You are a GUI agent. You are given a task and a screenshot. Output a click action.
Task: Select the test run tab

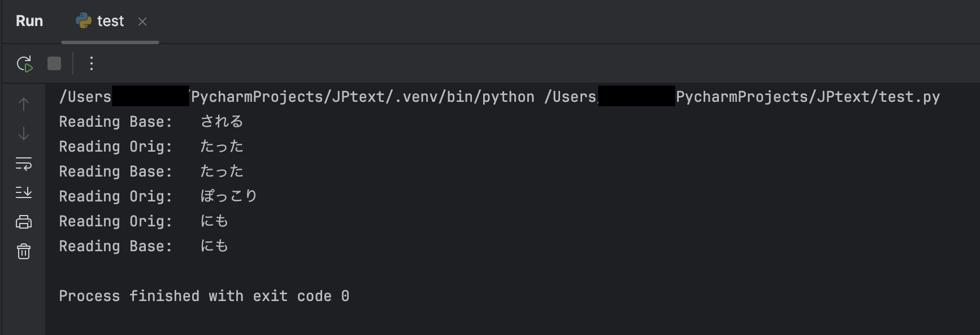110,22
